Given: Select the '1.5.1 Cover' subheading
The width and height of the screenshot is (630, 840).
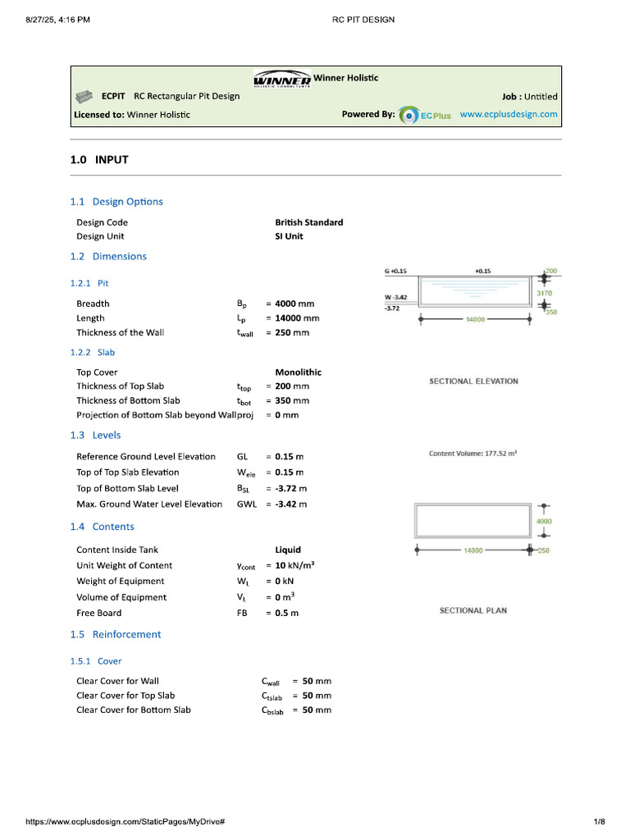Looking at the screenshot, I should coord(96,661).
